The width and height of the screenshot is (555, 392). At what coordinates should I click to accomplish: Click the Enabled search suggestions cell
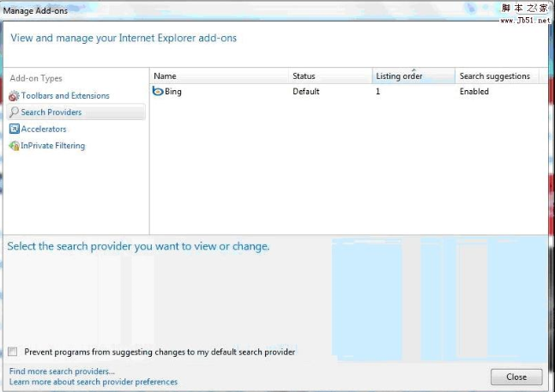(x=474, y=91)
